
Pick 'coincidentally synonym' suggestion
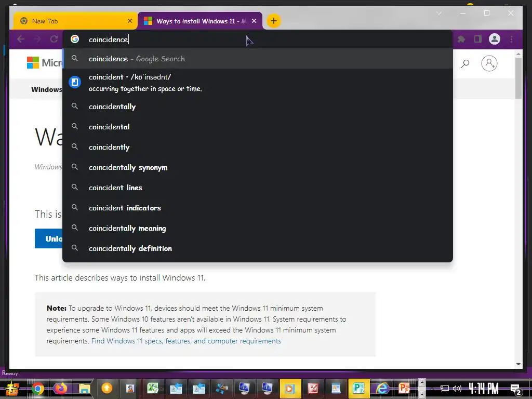click(x=258, y=168)
